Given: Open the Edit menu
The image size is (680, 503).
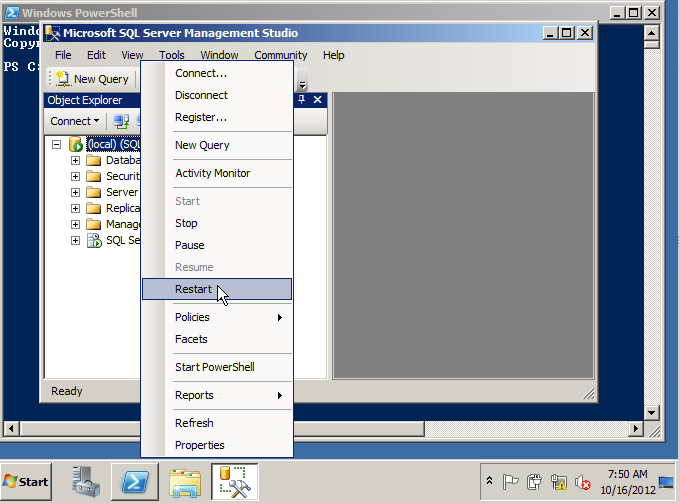Looking at the screenshot, I should pyautogui.click(x=96, y=55).
